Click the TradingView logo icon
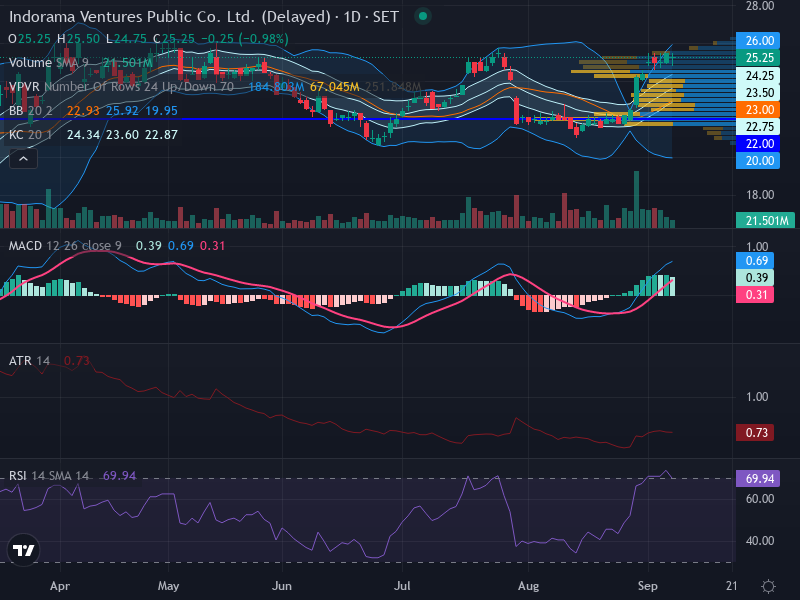Screen dimensions: 800x600 pos(23,550)
